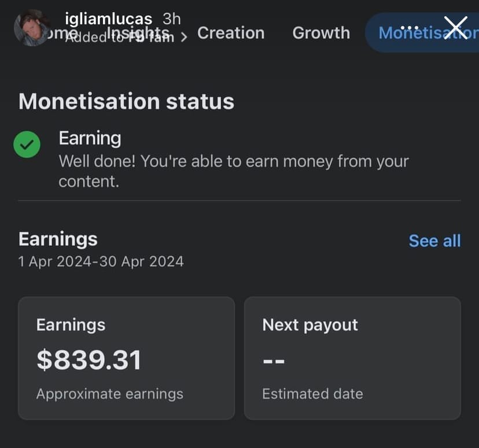The width and height of the screenshot is (479, 448).
Task: Tap the igliamlucas profile avatar
Action: (x=32, y=28)
